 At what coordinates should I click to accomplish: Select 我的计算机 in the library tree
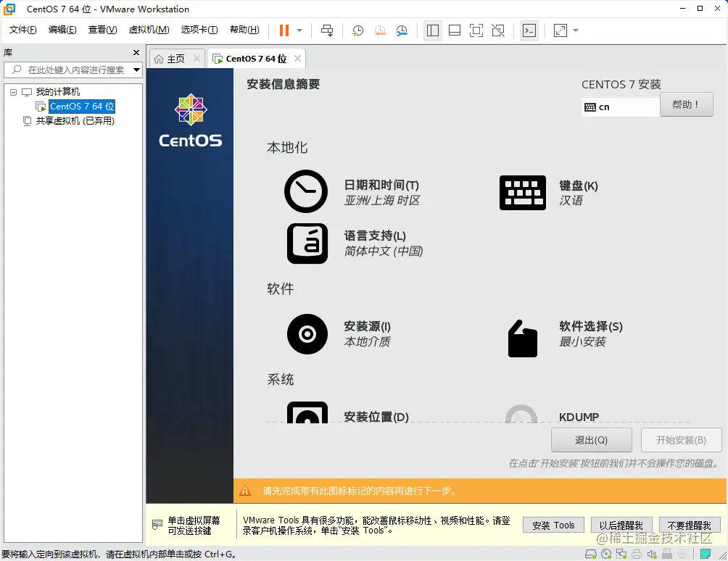tap(57, 92)
